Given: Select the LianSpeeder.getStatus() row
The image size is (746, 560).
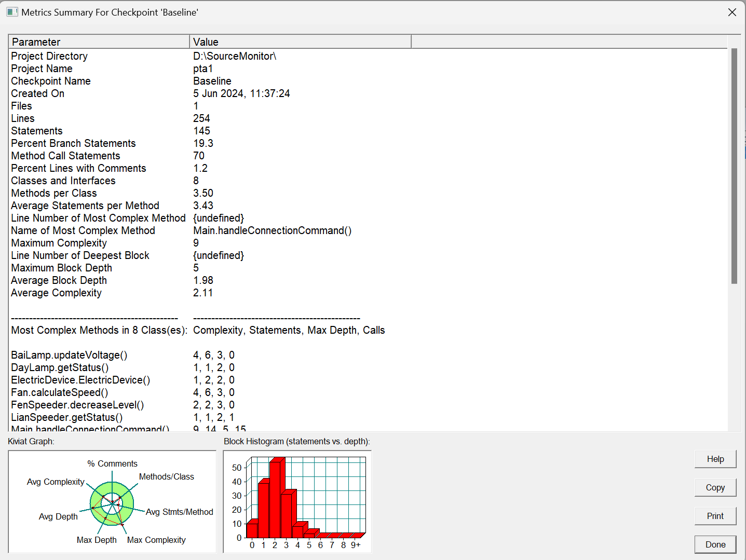Looking at the screenshot, I should click(x=368, y=417).
